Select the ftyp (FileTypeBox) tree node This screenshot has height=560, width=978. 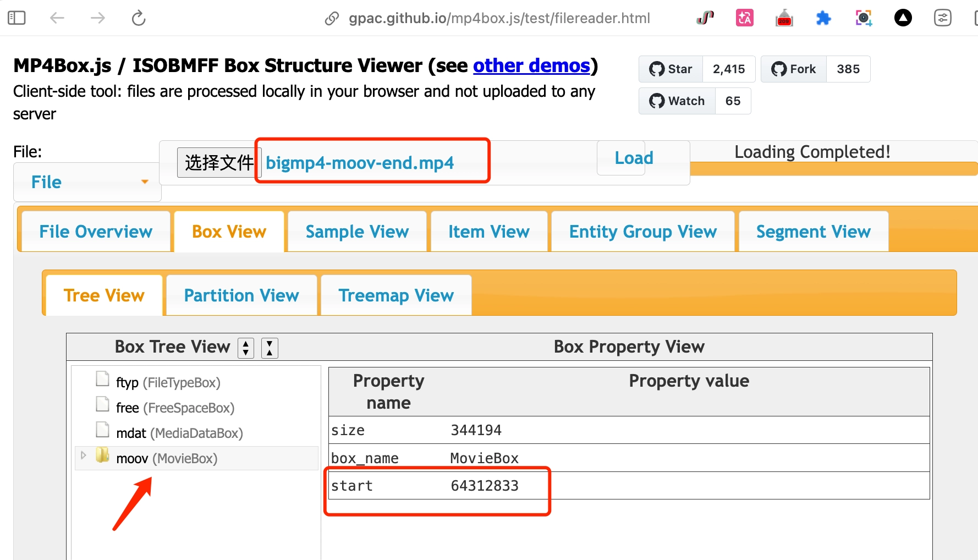tap(168, 382)
